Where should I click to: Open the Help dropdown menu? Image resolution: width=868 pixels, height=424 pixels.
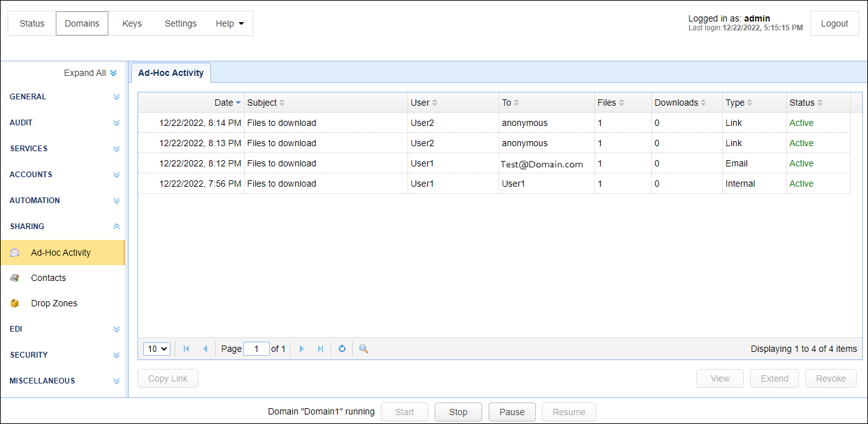[x=229, y=23]
